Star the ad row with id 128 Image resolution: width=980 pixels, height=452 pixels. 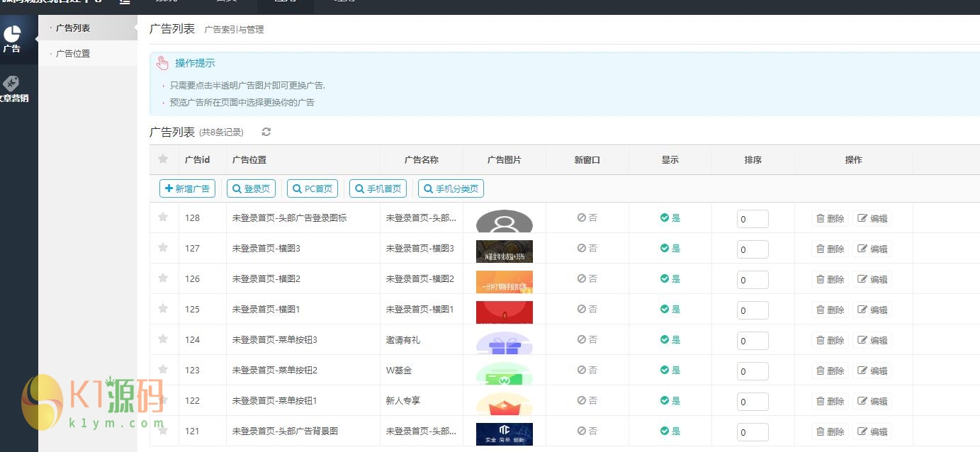point(163,217)
